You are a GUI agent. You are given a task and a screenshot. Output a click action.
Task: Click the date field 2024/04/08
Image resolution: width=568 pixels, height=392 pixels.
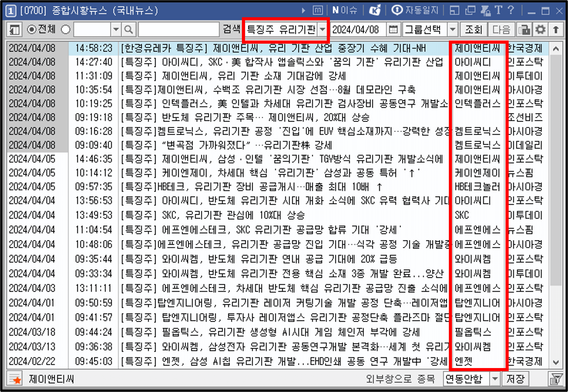coord(358,30)
